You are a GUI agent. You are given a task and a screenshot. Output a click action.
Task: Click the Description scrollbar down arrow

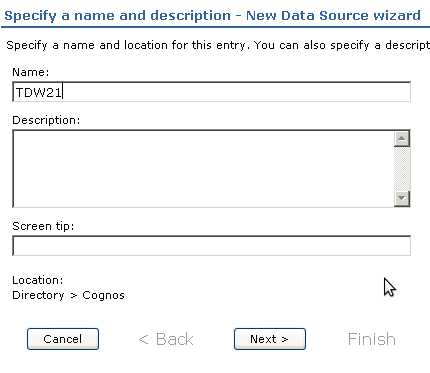tap(402, 199)
